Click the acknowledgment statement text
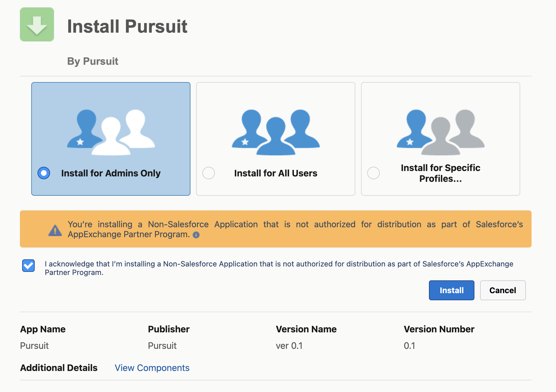The width and height of the screenshot is (556, 392). (279, 268)
